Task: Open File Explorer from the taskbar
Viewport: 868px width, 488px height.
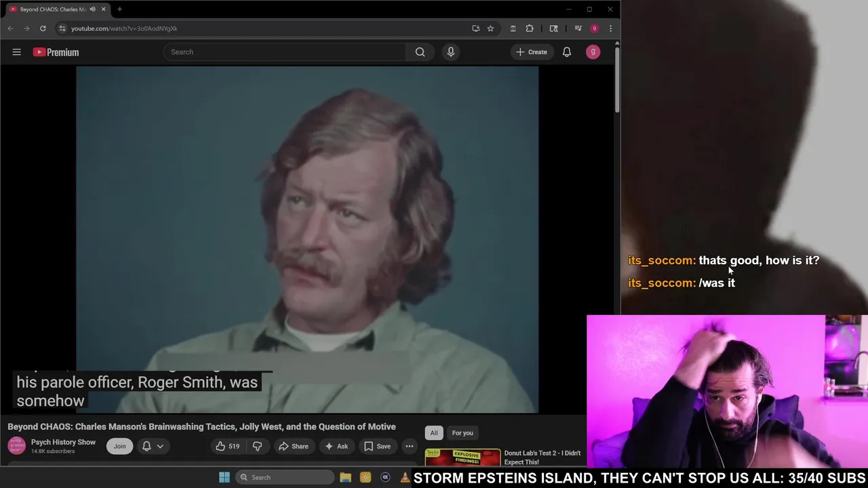Action: click(x=345, y=477)
